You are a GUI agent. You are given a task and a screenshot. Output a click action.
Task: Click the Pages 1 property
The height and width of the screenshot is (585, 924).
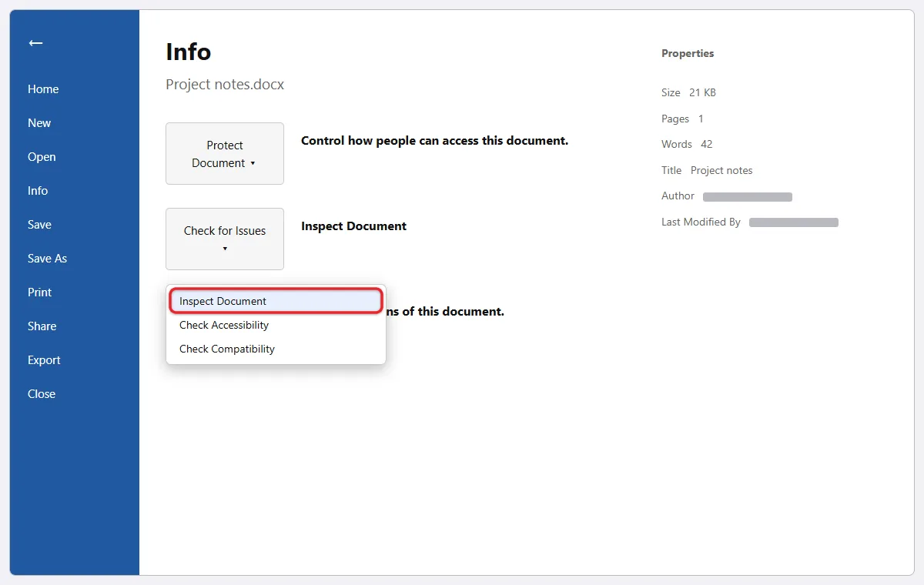[x=682, y=119]
